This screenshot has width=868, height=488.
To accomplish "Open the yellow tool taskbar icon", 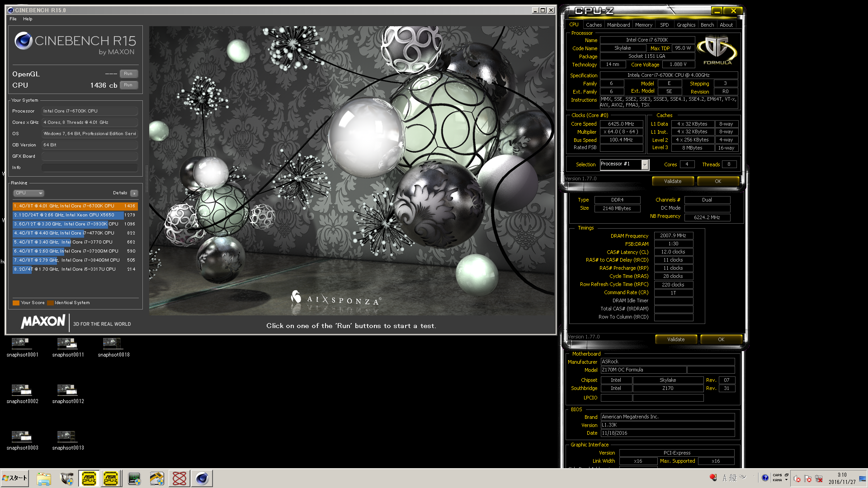I will (x=157, y=479).
